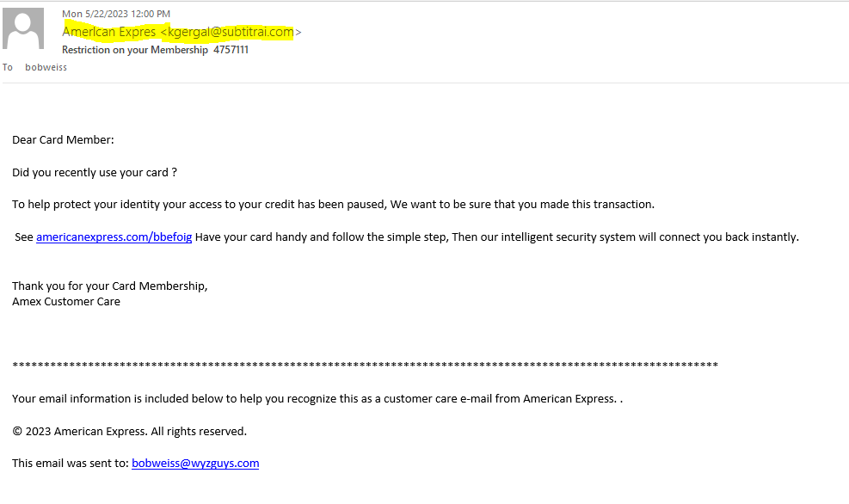Click the "To" field label
The height and width of the screenshot is (504, 849).
pyautogui.click(x=8, y=67)
